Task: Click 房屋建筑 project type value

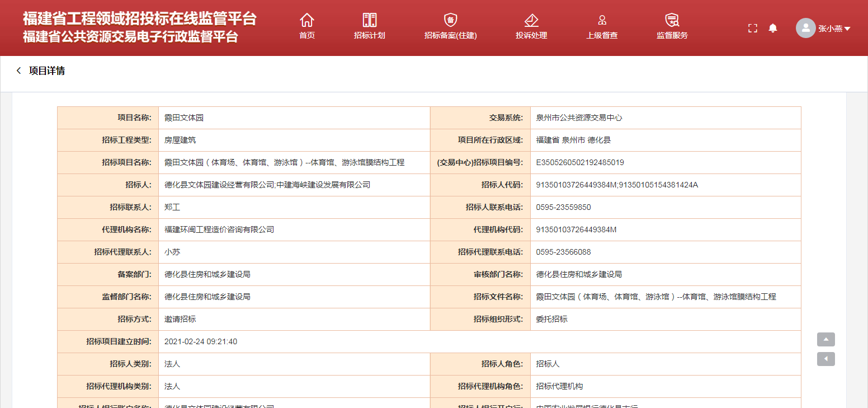Action: tap(180, 140)
